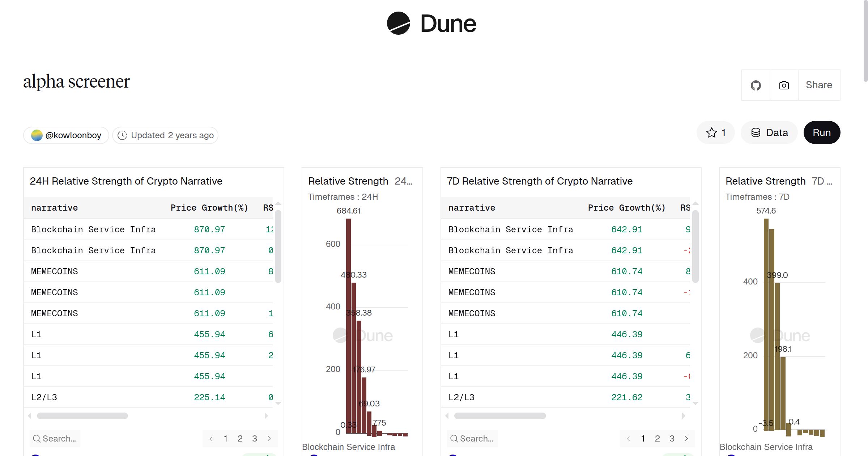Screen dimensions: 868x456
Task: Open the @kowloonboy profile link
Action: [x=73, y=135]
